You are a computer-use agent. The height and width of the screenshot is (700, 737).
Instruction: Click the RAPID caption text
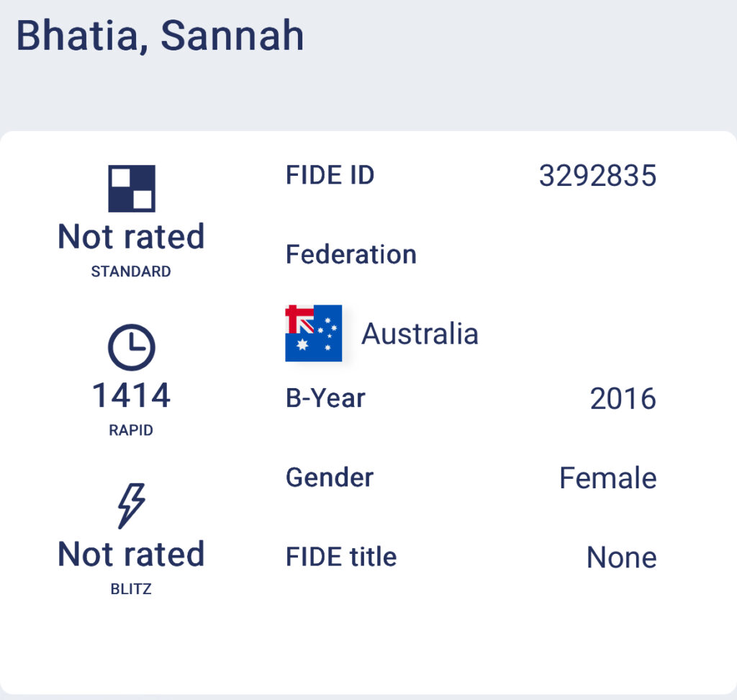[131, 431]
